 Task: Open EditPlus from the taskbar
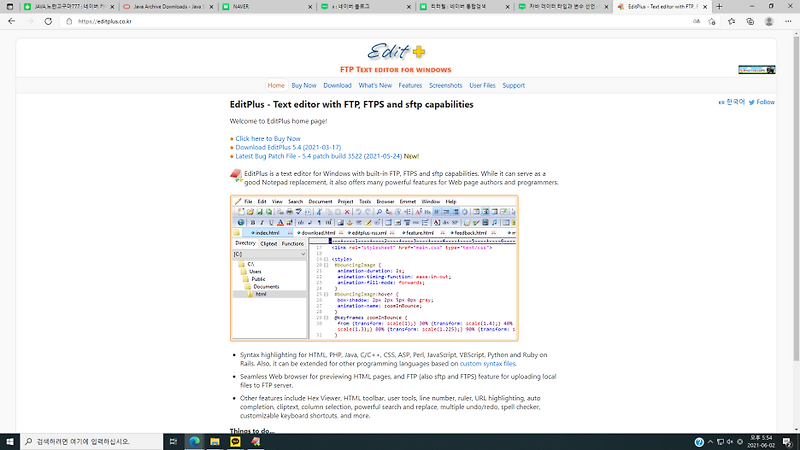click(x=256, y=442)
